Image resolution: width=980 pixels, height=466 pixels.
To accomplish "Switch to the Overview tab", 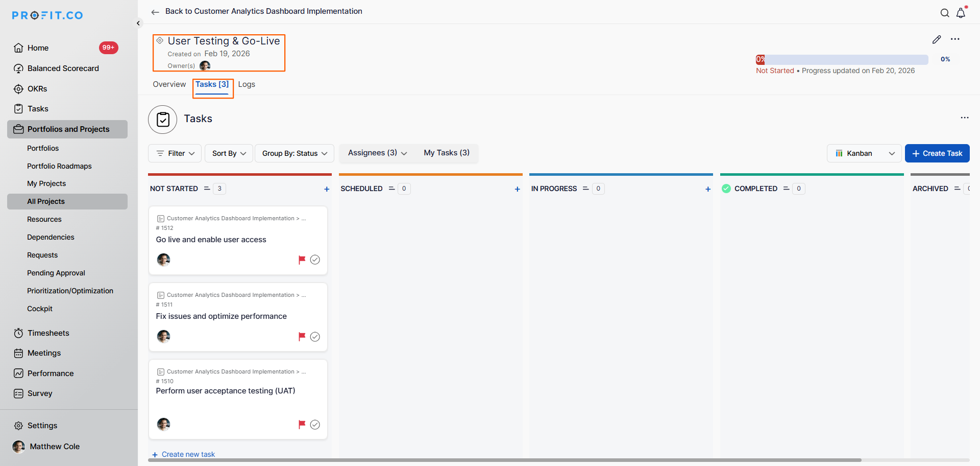I will 169,84.
